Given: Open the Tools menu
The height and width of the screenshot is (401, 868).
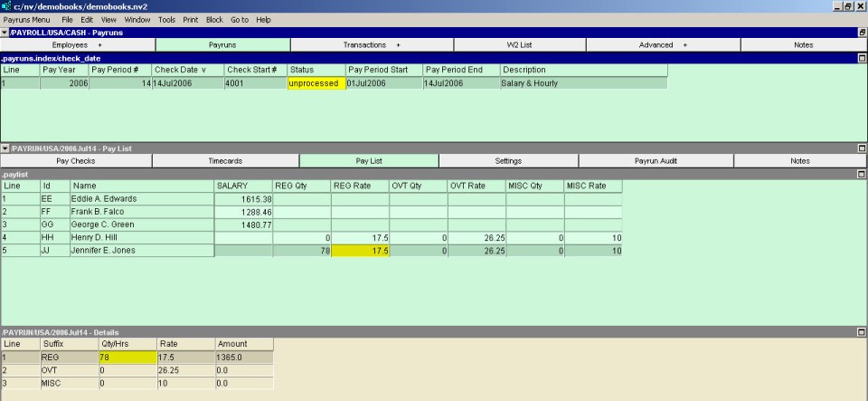Looking at the screenshot, I should click(x=166, y=19).
